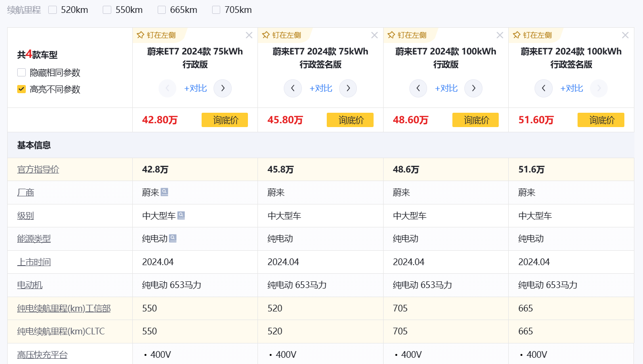This screenshot has height=364, width=643.
Task: Remove 75kWh 行政版 column with X
Action: 249,35
